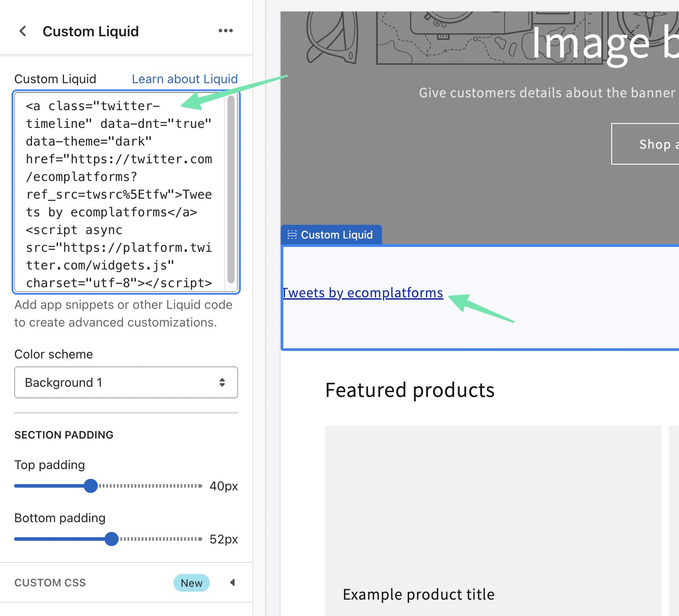Click the section icon beside preview Custom Liquid label
The image size is (679, 616).
pyautogui.click(x=292, y=235)
